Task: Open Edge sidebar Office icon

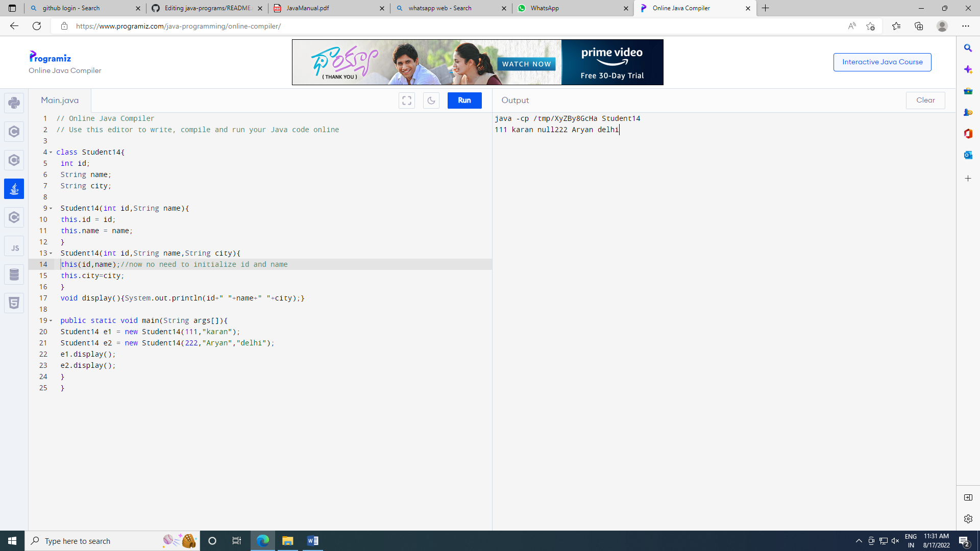Action: click(x=968, y=134)
